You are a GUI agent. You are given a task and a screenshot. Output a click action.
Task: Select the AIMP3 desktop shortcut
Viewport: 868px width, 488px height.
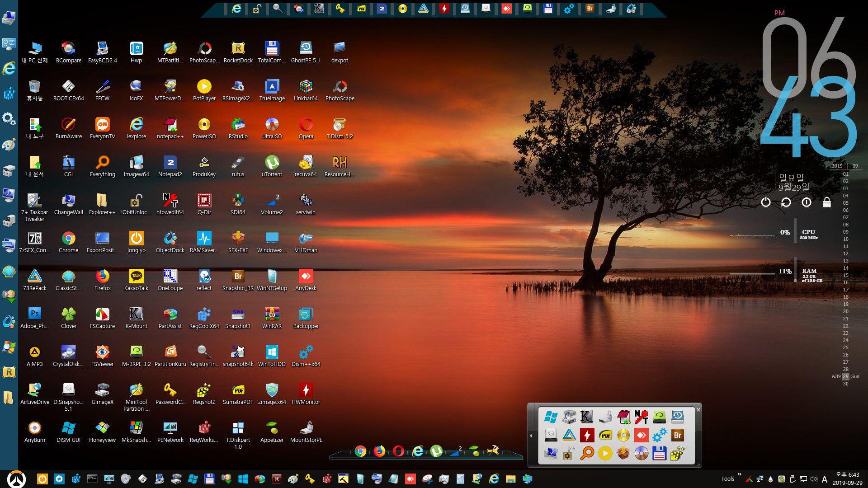coord(34,356)
